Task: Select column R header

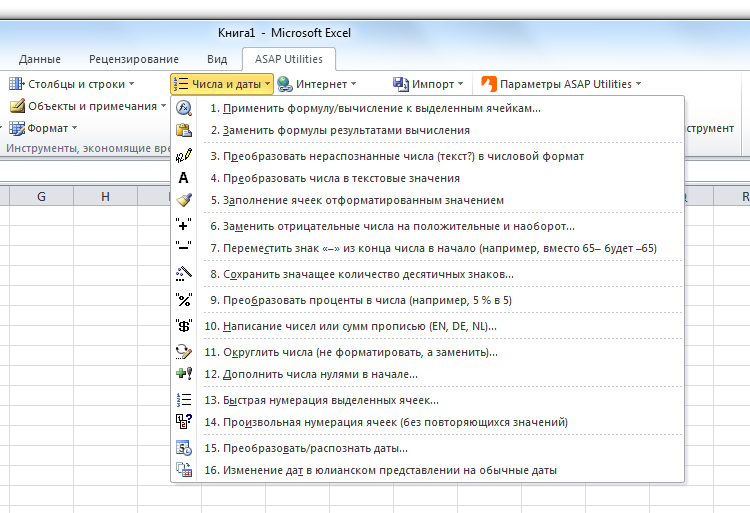Action: (732, 196)
